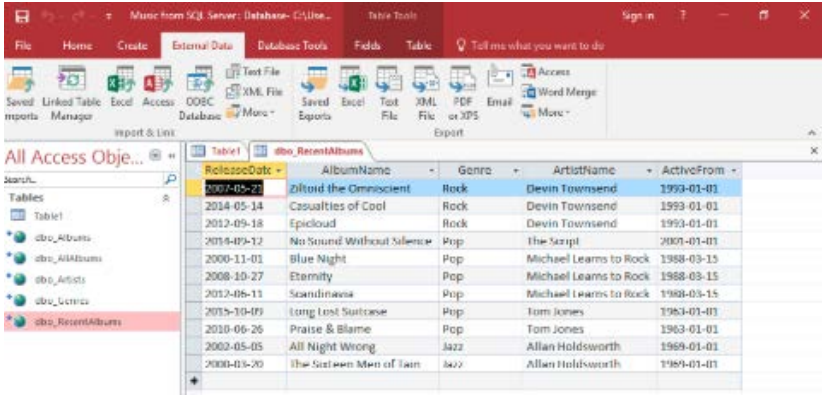
Task: Select cell Ziltoid the Omniscient
Action: [x=363, y=188]
